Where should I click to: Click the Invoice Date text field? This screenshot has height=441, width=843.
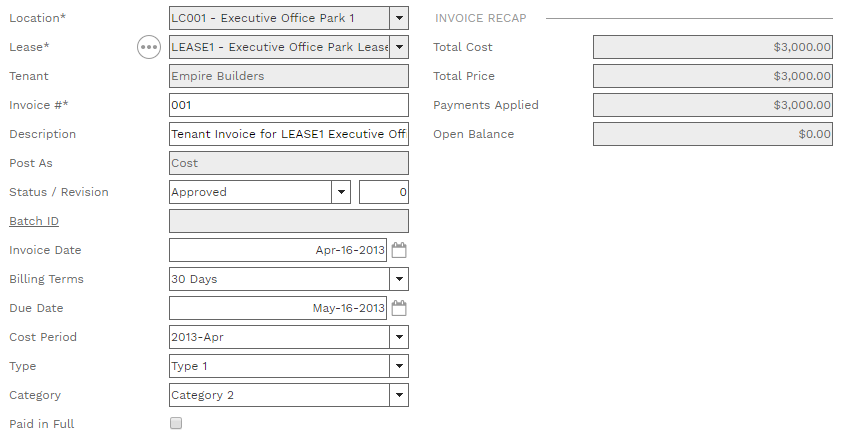click(278, 250)
